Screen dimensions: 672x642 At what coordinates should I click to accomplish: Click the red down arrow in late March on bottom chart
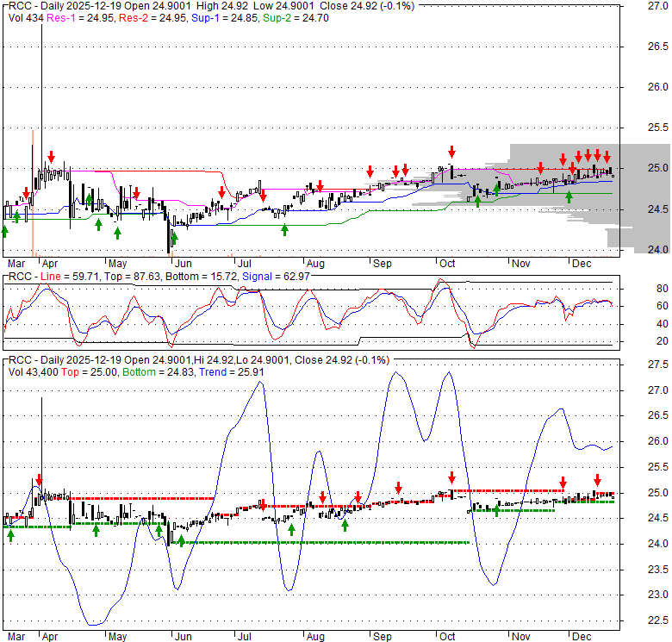pos(38,479)
